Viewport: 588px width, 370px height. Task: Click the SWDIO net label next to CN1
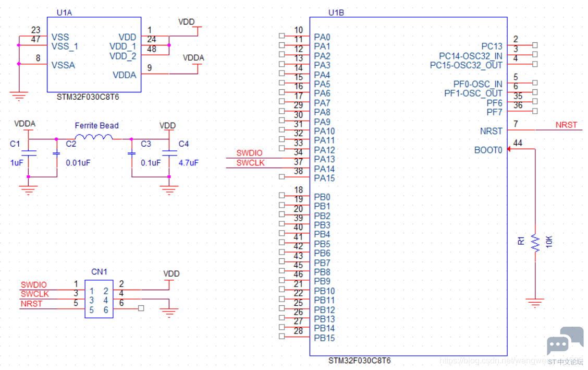34,285
